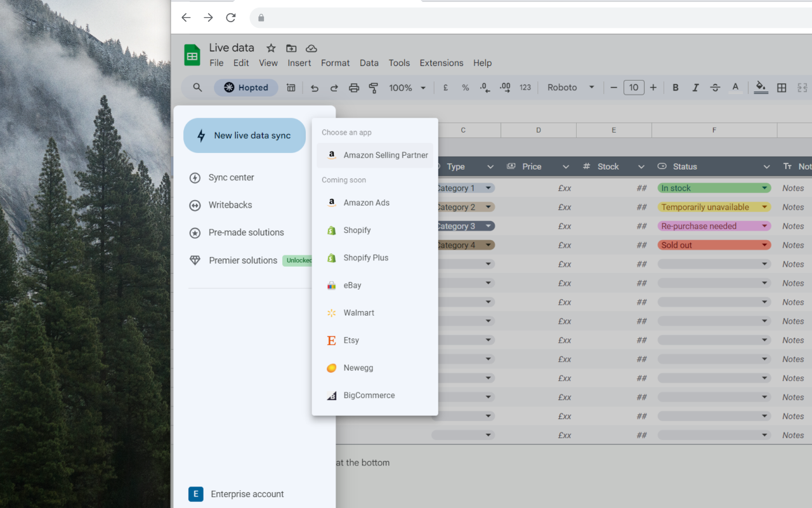
Task: Open the zoom level dropdown
Action: (x=406, y=87)
